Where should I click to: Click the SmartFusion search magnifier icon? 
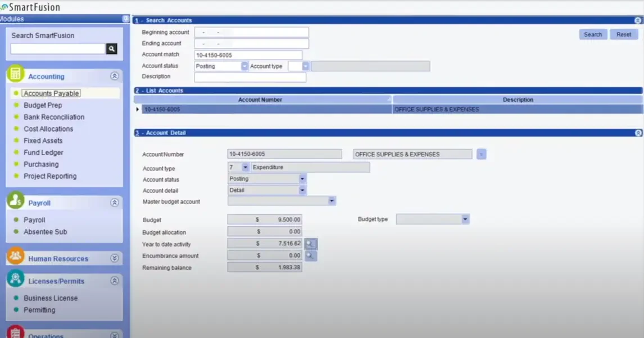pos(112,48)
